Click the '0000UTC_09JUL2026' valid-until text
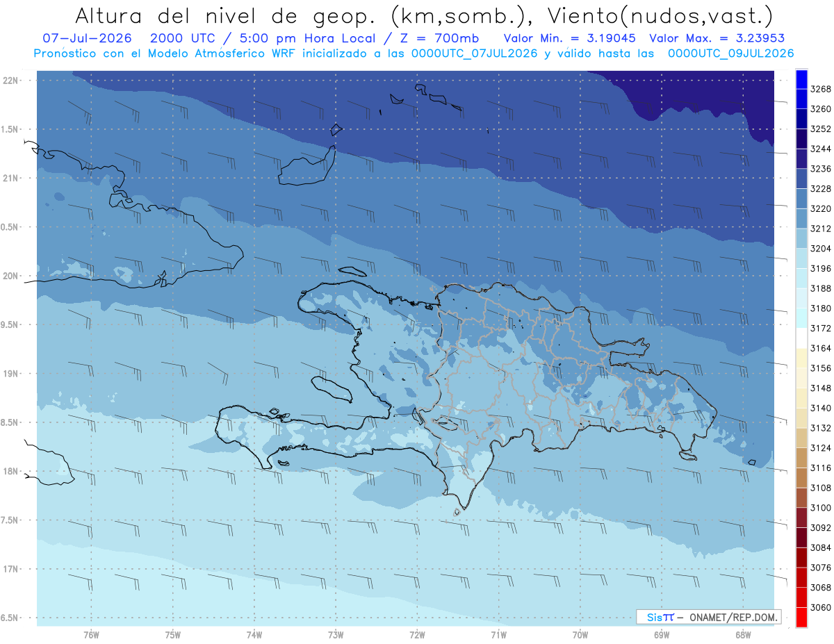Viewport: 834px width, 644px height. (x=731, y=53)
